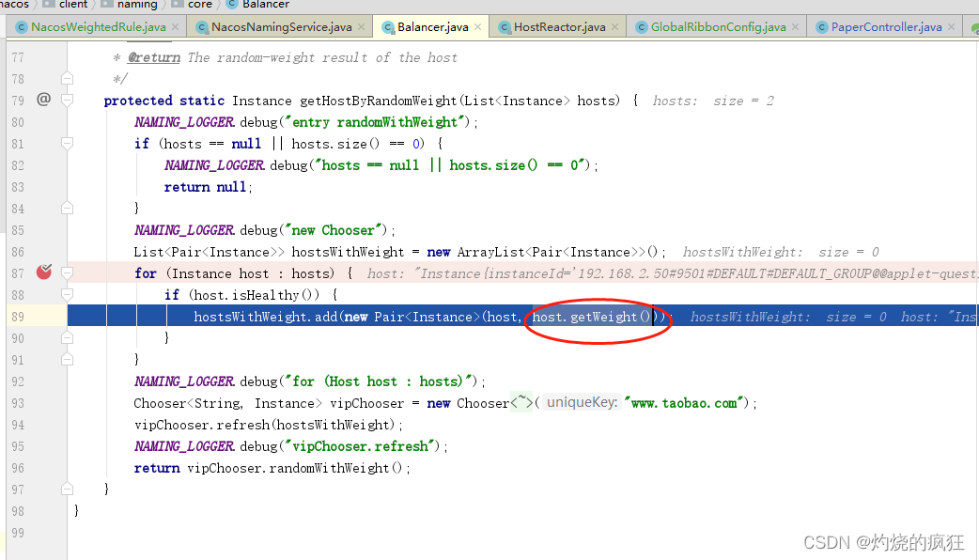Close the NacosWeightedRule.java tab

[176, 27]
